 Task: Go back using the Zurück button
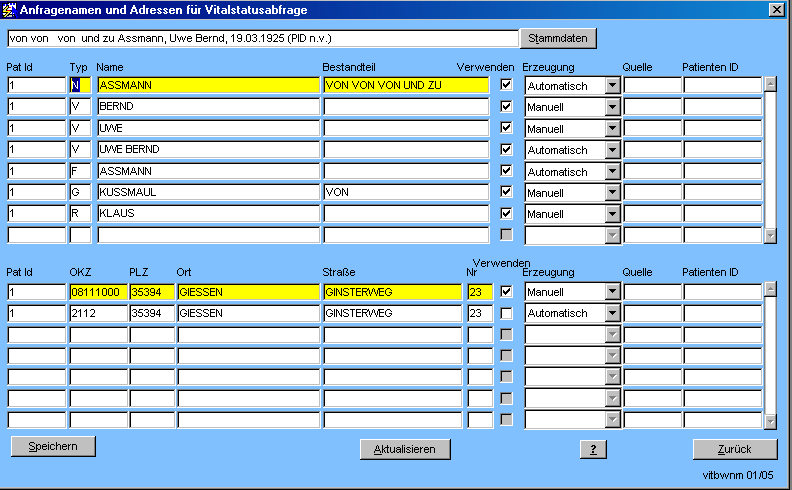(x=734, y=449)
